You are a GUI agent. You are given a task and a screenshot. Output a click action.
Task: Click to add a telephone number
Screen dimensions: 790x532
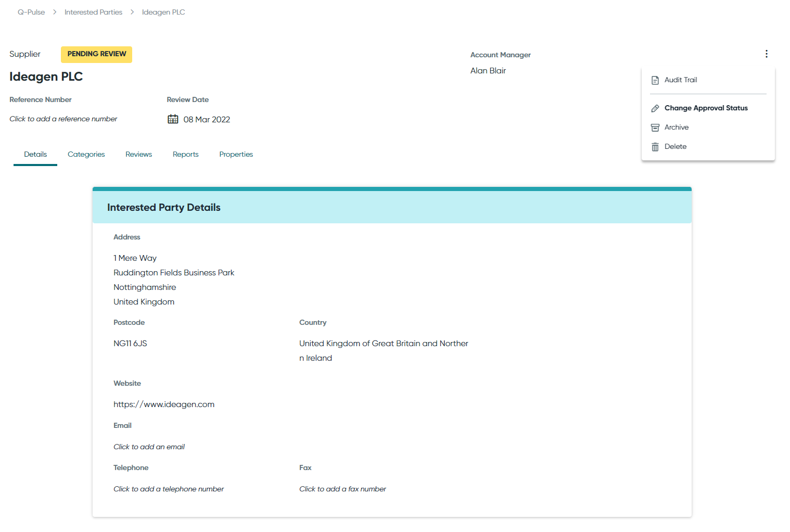pyautogui.click(x=169, y=489)
